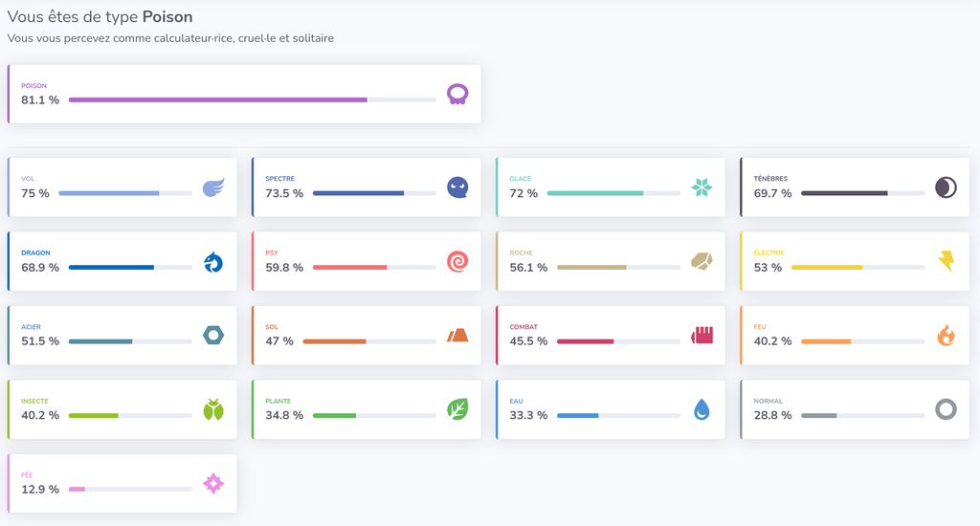Click the blue Dragon icon

pos(213,262)
